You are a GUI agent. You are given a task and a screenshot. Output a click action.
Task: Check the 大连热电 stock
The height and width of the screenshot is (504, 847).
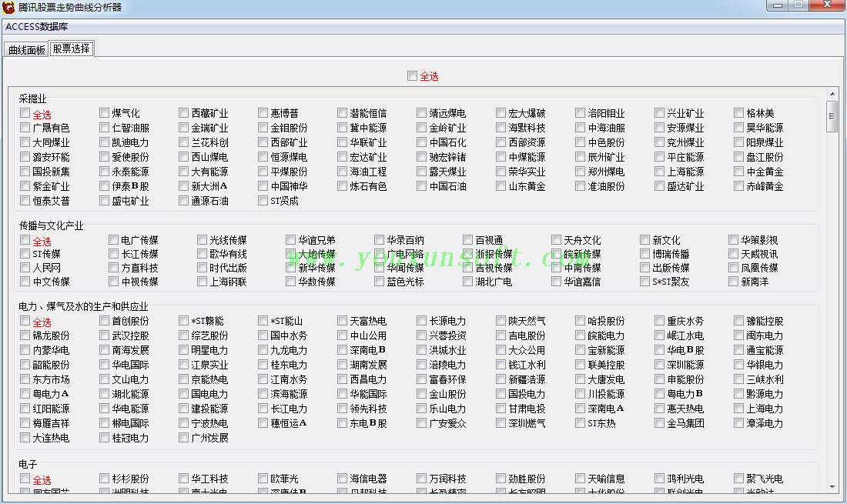click(25, 438)
